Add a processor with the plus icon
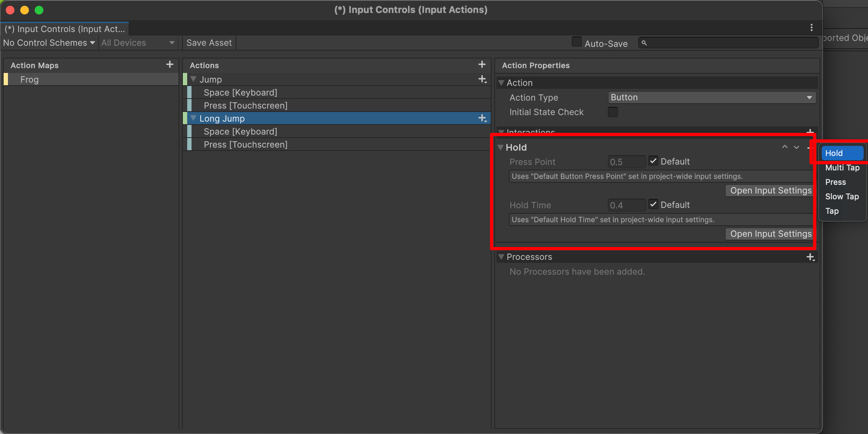Image resolution: width=868 pixels, height=434 pixels. pyautogui.click(x=811, y=257)
